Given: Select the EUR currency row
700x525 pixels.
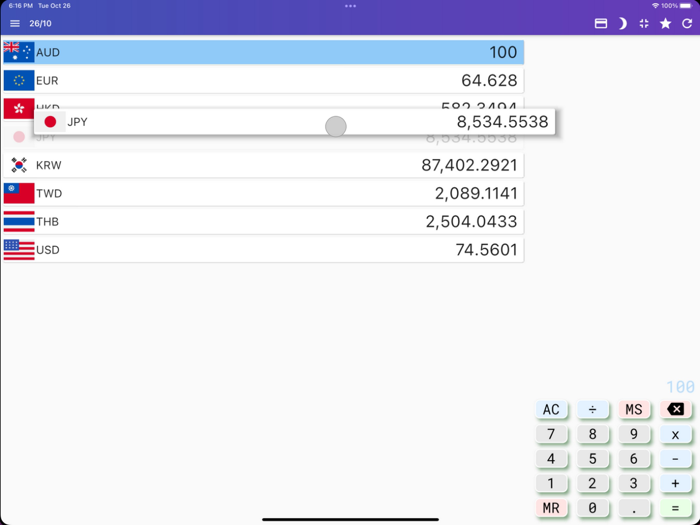Looking at the screenshot, I should (263, 80).
